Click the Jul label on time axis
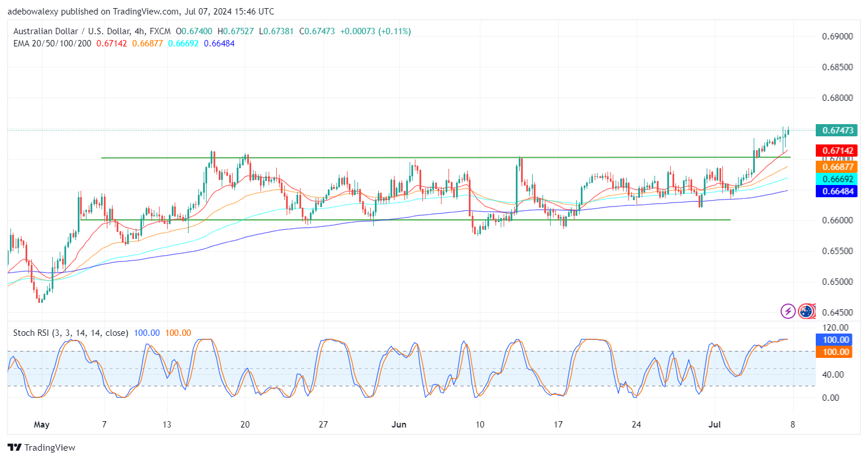 [x=715, y=424]
